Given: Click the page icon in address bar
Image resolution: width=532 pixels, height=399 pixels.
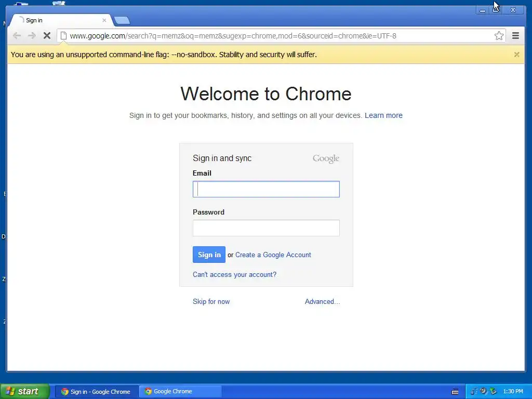Looking at the screenshot, I should tap(63, 36).
